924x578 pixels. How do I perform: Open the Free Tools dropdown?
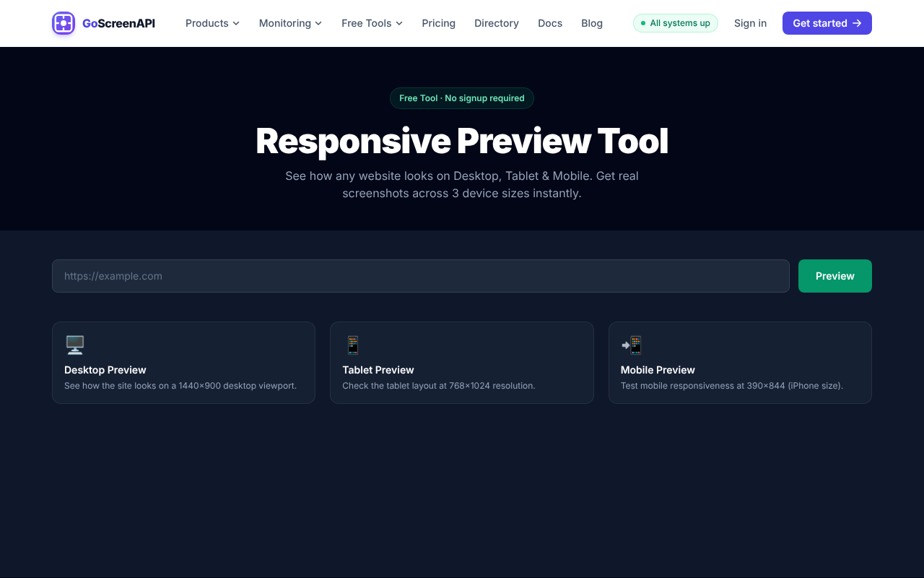(x=372, y=23)
